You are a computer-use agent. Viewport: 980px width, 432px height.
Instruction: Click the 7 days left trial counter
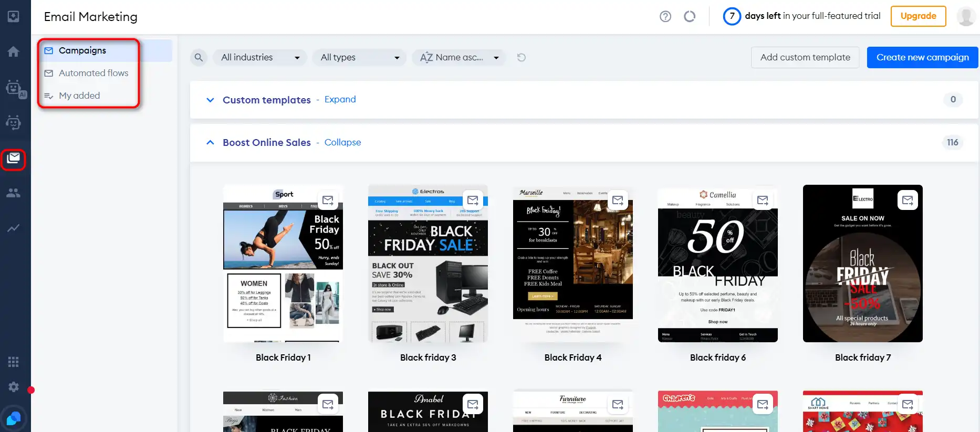pyautogui.click(x=802, y=16)
